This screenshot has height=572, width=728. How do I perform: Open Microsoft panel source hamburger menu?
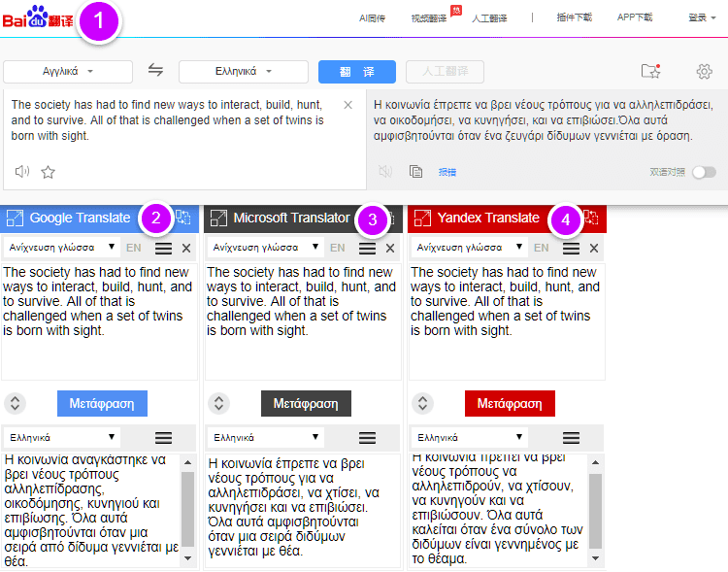click(x=367, y=249)
